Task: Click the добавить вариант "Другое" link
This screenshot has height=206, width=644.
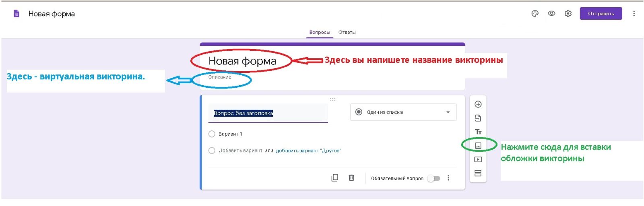Action: click(x=308, y=151)
